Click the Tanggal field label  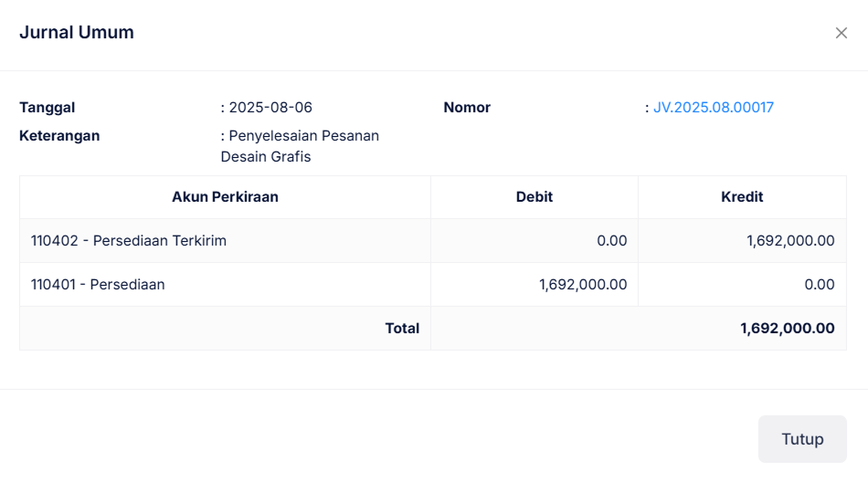(x=48, y=108)
